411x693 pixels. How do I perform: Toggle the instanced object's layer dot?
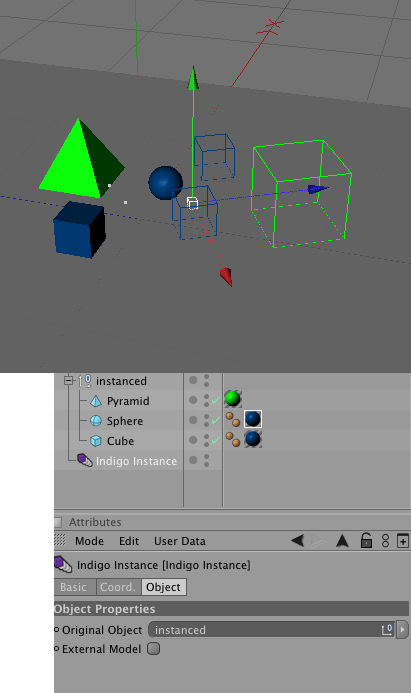click(x=193, y=380)
